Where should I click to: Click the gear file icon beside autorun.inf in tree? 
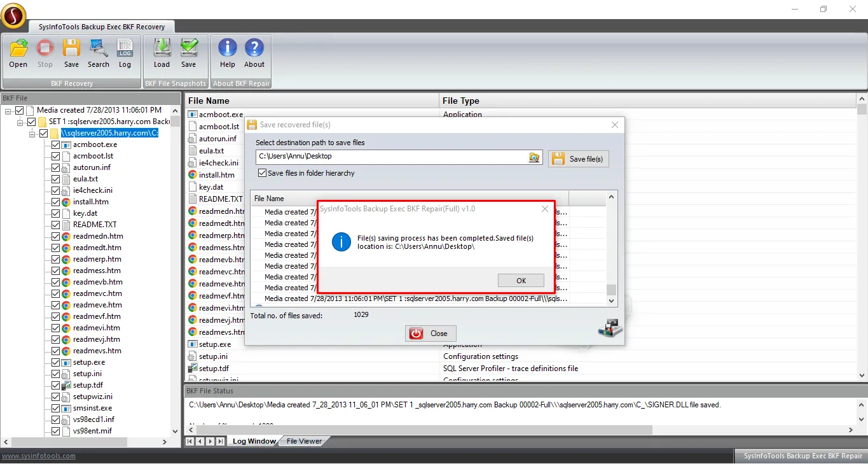[x=65, y=167]
